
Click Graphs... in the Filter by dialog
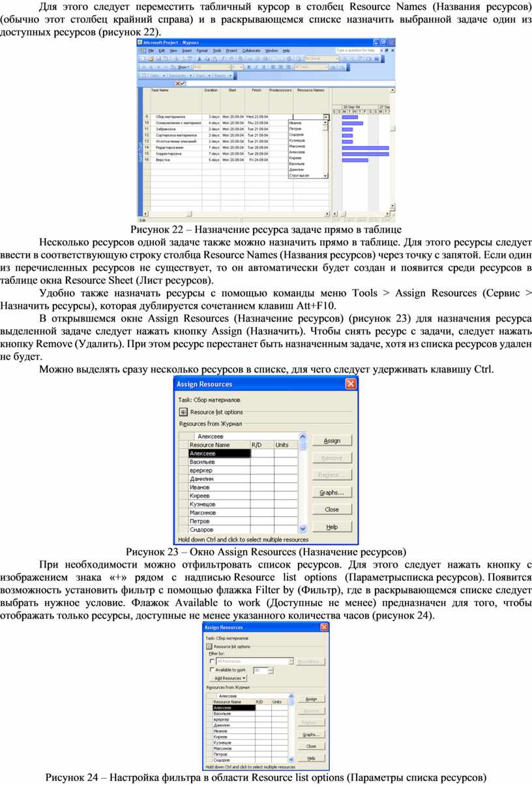click(x=311, y=734)
